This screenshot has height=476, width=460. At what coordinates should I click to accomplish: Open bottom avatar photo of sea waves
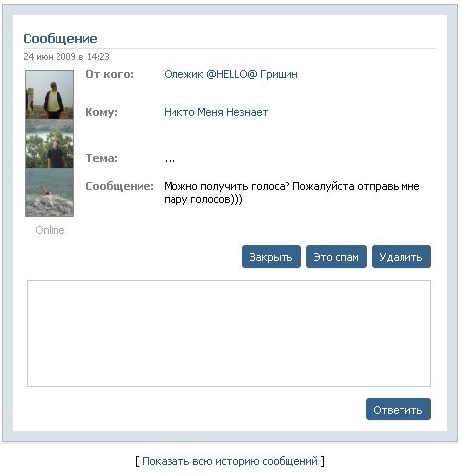point(50,192)
